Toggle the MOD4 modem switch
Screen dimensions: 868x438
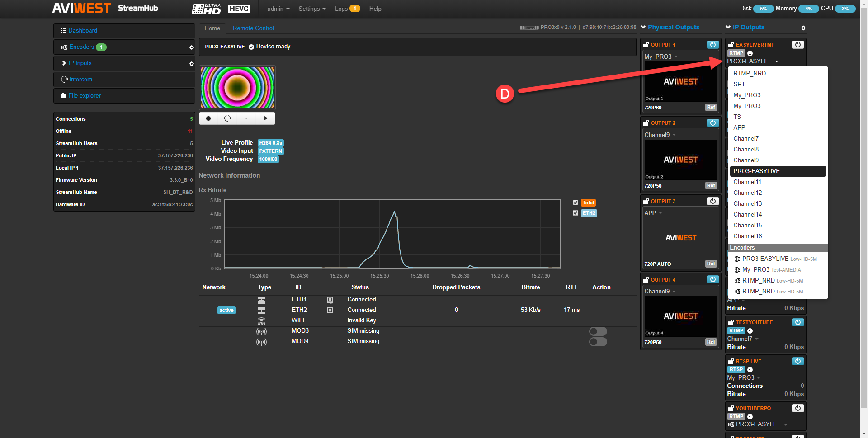pyautogui.click(x=598, y=342)
